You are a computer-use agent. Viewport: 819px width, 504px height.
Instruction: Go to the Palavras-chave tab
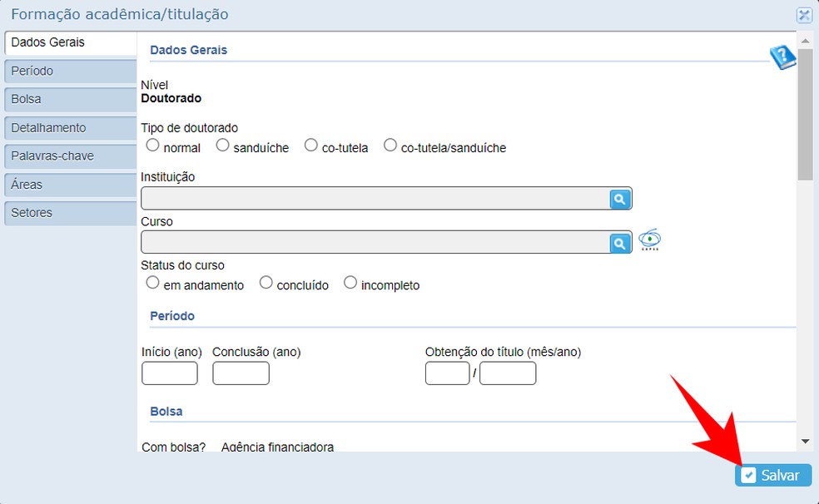tap(70, 156)
